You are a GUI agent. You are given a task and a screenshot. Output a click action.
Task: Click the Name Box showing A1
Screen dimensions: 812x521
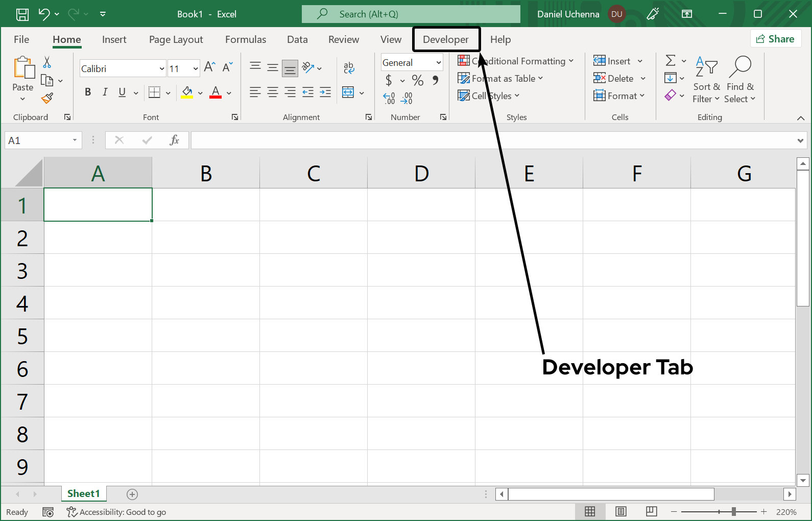39,140
